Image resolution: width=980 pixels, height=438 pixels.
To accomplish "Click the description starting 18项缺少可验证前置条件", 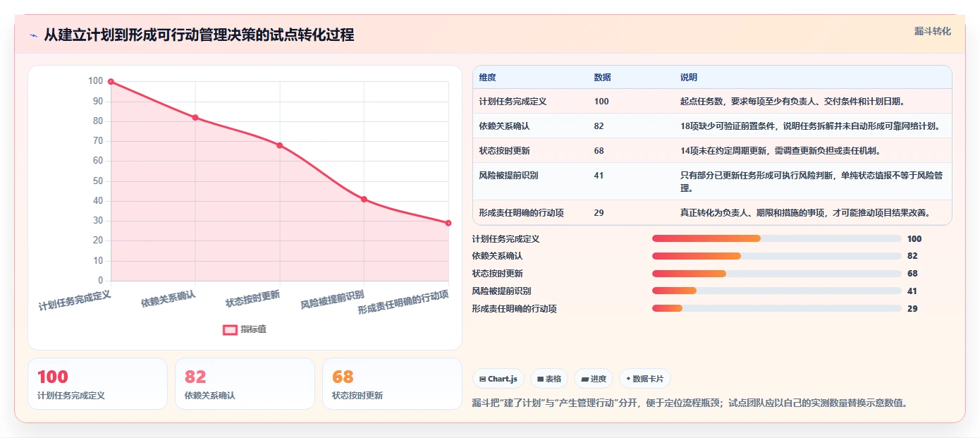I will pyautogui.click(x=810, y=126).
